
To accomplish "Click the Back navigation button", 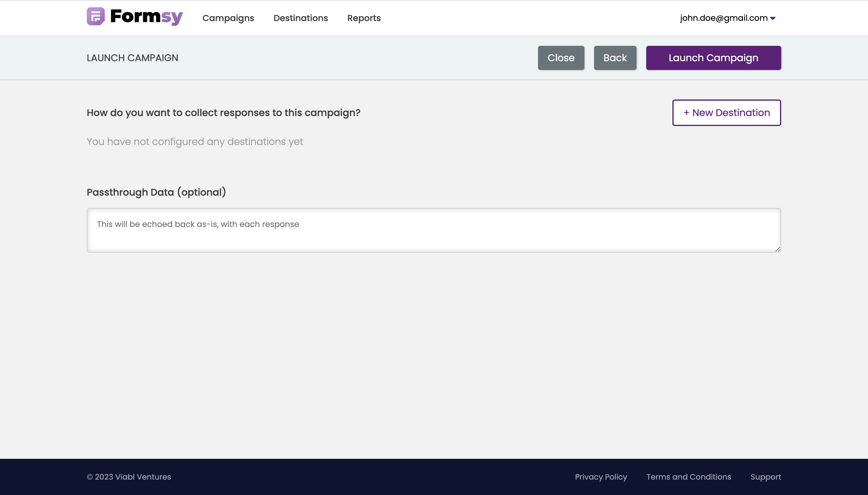I will (x=615, y=57).
